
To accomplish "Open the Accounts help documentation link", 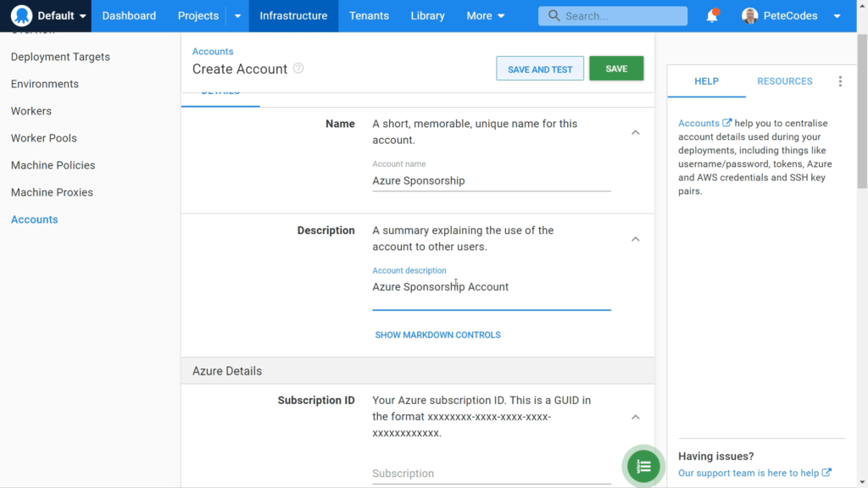I will click(698, 124).
